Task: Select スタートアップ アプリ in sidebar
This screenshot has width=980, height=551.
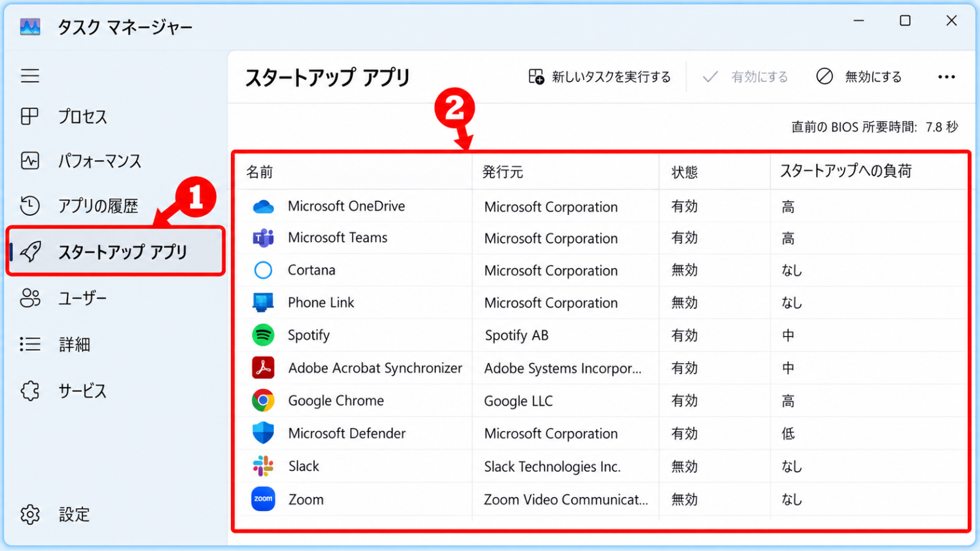Action: [x=115, y=252]
